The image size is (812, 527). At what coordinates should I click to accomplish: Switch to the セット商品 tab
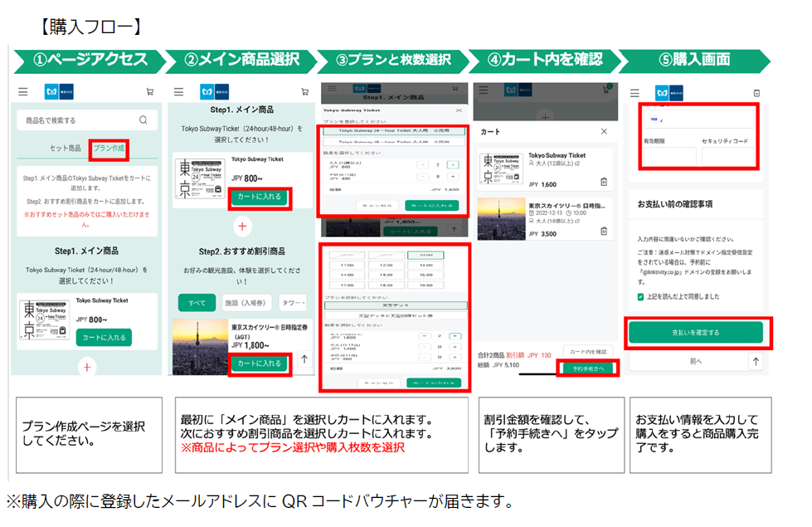click(x=66, y=149)
